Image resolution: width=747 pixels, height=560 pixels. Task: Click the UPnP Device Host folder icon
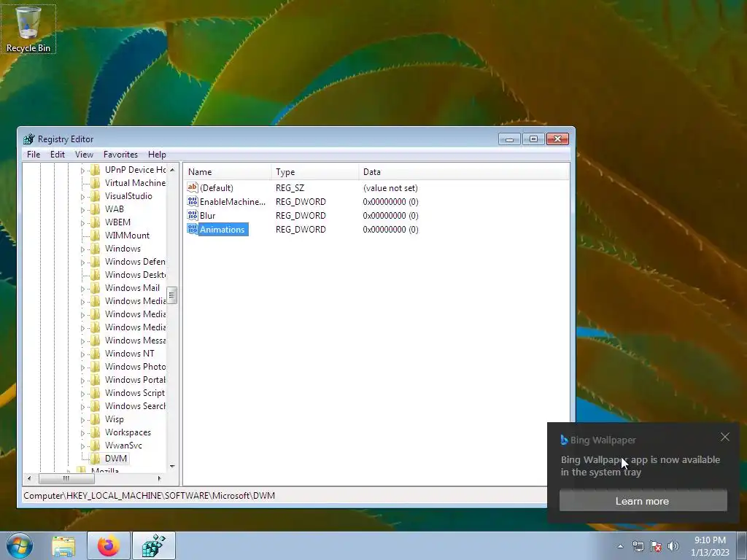(96, 169)
